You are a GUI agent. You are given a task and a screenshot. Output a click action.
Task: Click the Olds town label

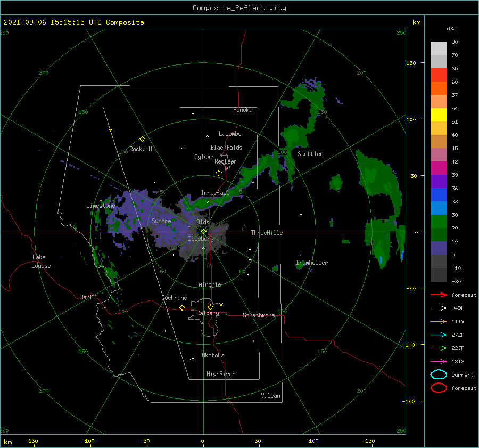click(203, 222)
